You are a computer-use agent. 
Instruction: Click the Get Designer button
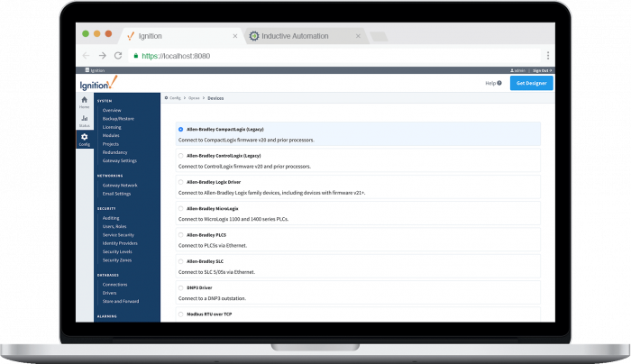(x=531, y=83)
